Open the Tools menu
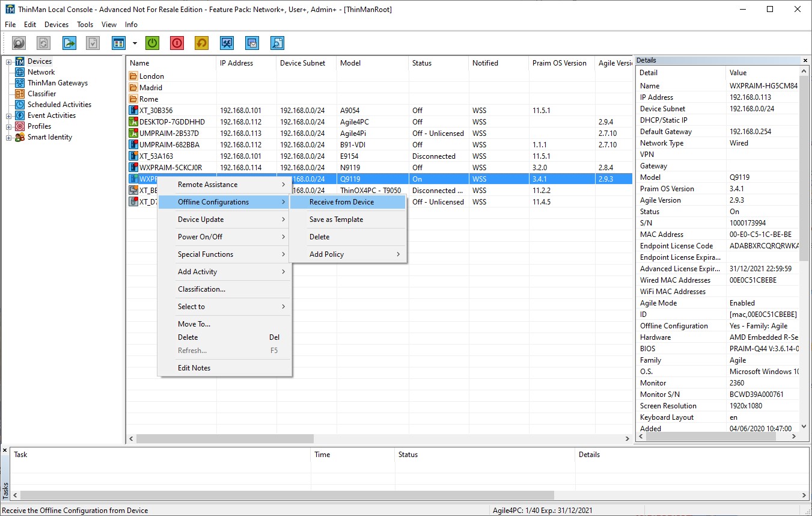The image size is (812, 516). [x=85, y=25]
